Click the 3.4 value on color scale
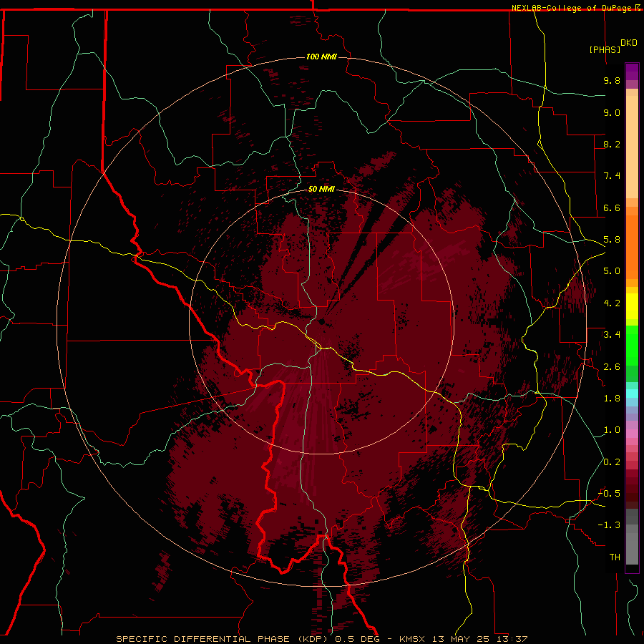The image size is (644, 644). click(x=612, y=335)
